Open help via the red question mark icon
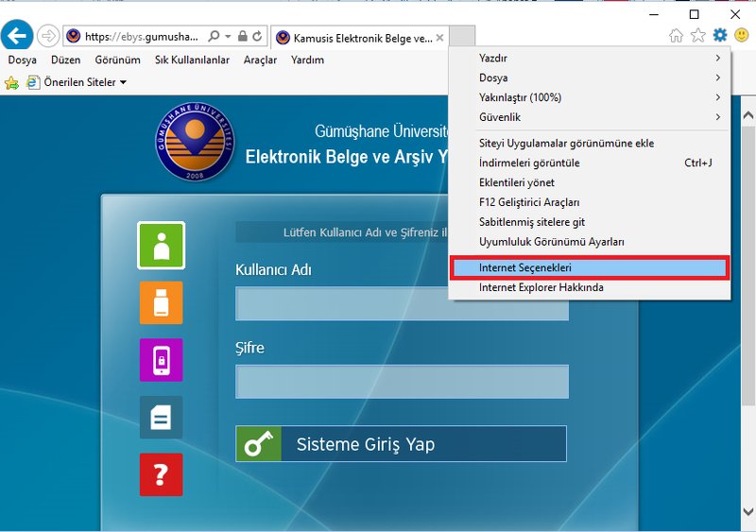This screenshot has height=532, width=756. click(x=161, y=474)
